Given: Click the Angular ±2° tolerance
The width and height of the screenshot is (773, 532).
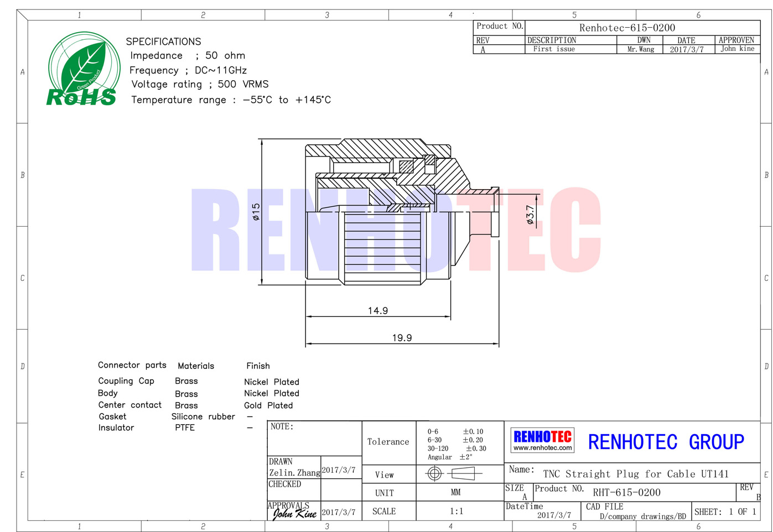Looking at the screenshot, I should click(x=450, y=457).
